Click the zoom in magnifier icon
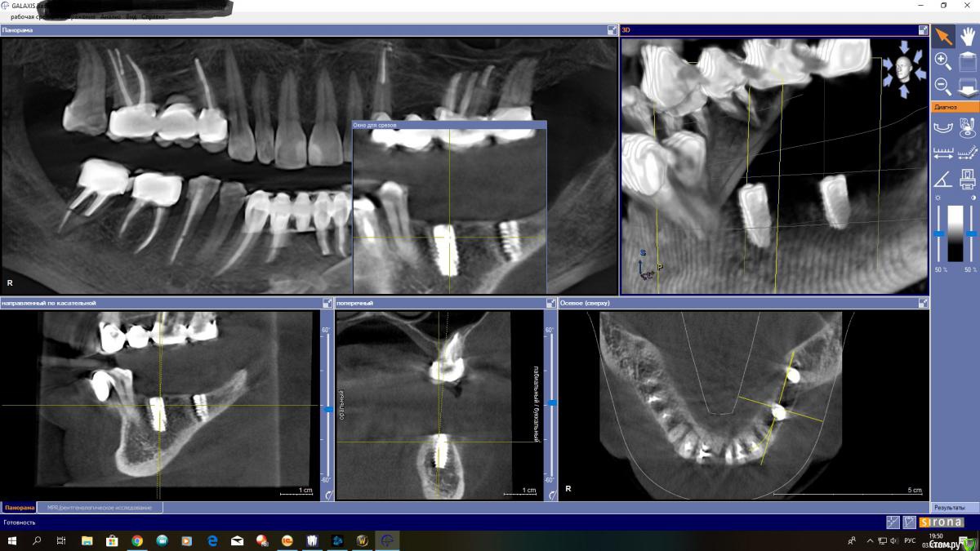Image resolution: width=980 pixels, height=551 pixels. [942, 60]
